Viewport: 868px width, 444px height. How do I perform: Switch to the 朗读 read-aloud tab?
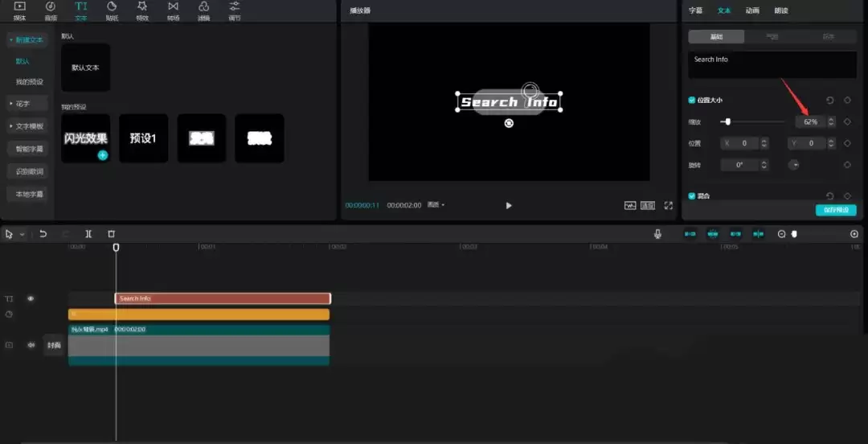tap(781, 10)
